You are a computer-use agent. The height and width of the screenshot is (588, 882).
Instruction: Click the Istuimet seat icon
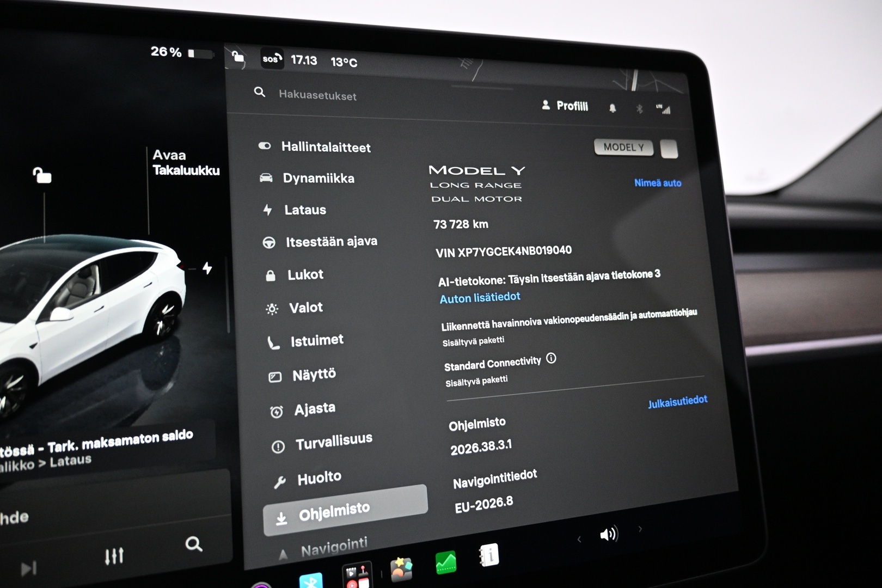point(273,343)
